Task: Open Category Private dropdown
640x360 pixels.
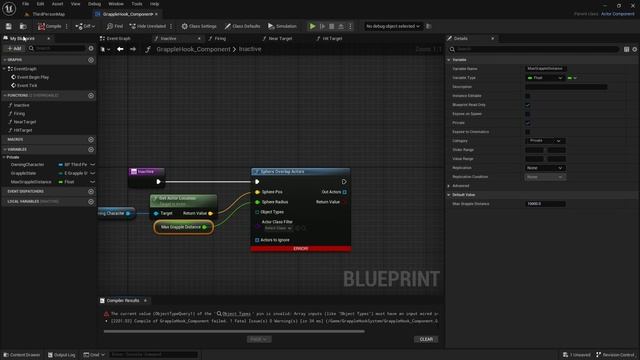Action: click(545, 141)
